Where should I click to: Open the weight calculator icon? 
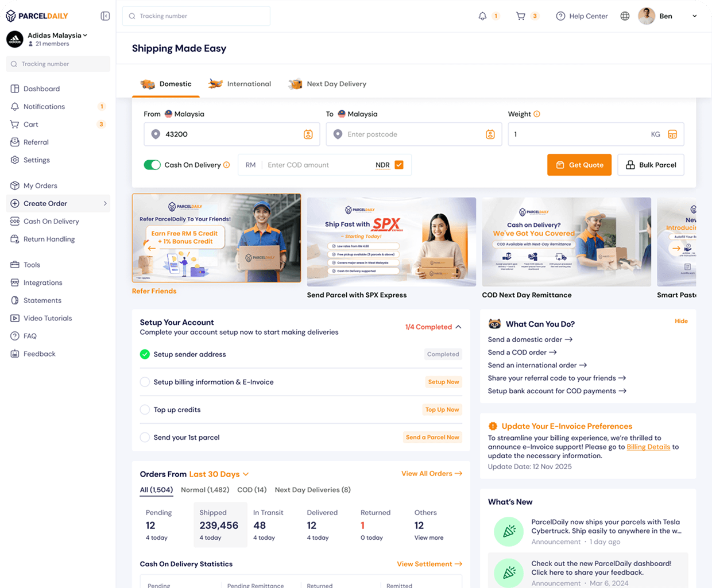pyautogui.click(x=672, y=134)
